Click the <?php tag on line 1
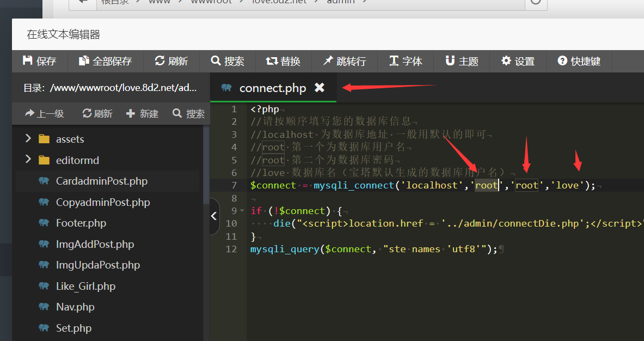 (x=265, y=109)
